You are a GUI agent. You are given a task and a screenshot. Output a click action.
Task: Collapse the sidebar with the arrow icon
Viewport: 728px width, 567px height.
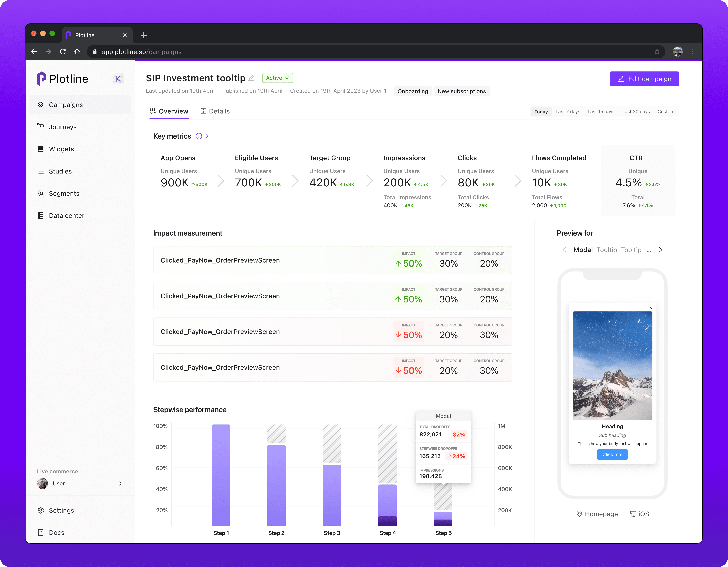pos(118,79)
